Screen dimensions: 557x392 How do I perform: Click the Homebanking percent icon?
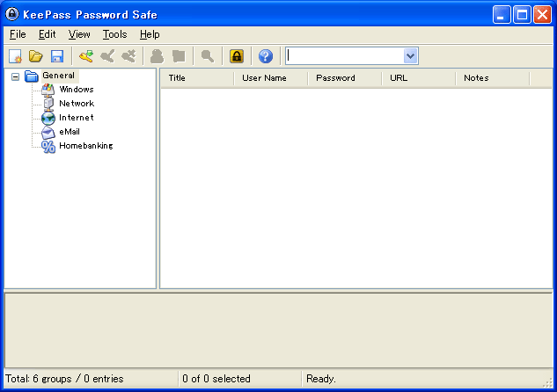tap(48, 146)
